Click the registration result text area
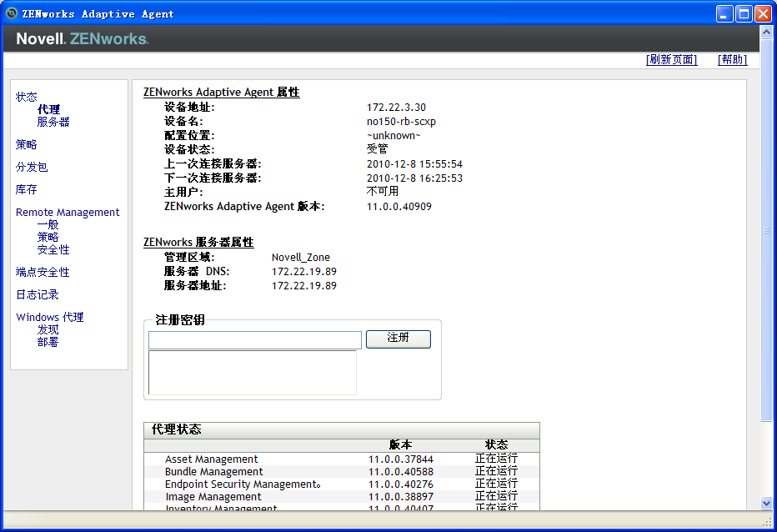Viewport: 777px width, 532px height. (253, 373)
